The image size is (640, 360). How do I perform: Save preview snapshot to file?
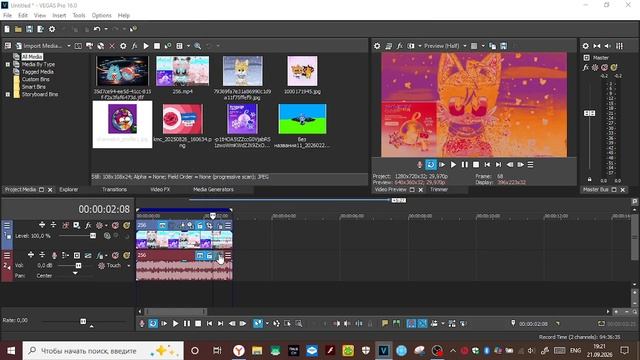(x=504, y=46)
